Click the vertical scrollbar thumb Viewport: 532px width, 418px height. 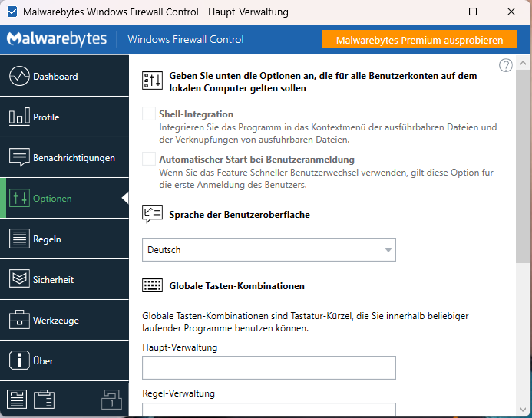pos(523,166)
